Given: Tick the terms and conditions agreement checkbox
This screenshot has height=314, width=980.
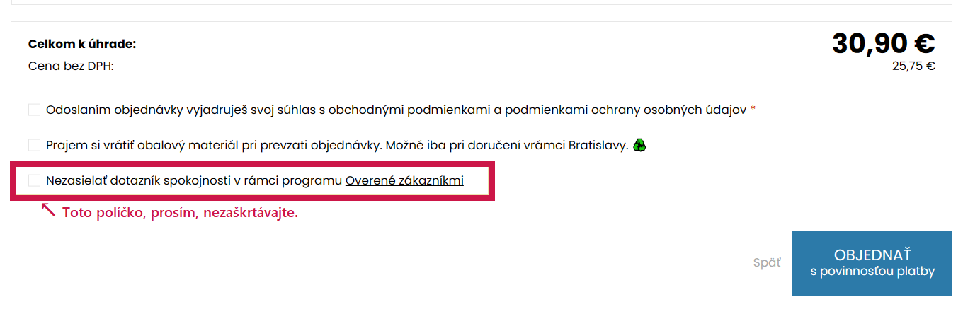Looking at the screenshot, I should pos(34,110).
